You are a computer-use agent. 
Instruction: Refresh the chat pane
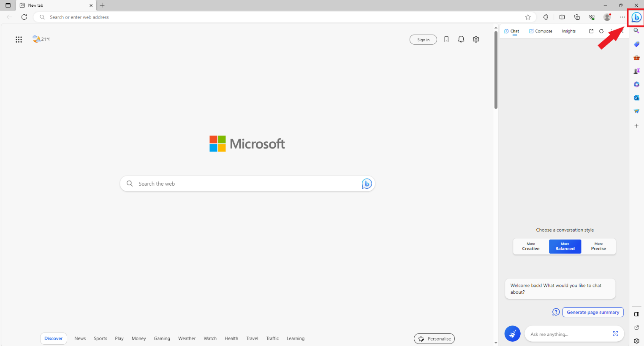(601, 31)
